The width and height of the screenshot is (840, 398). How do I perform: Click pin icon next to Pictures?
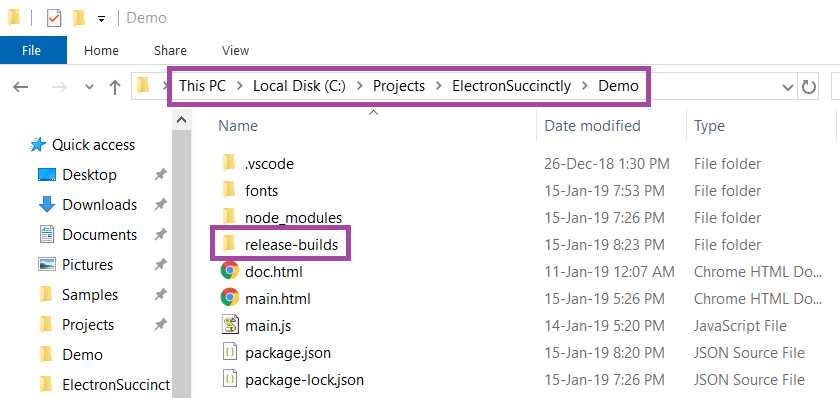click(160, 265)
